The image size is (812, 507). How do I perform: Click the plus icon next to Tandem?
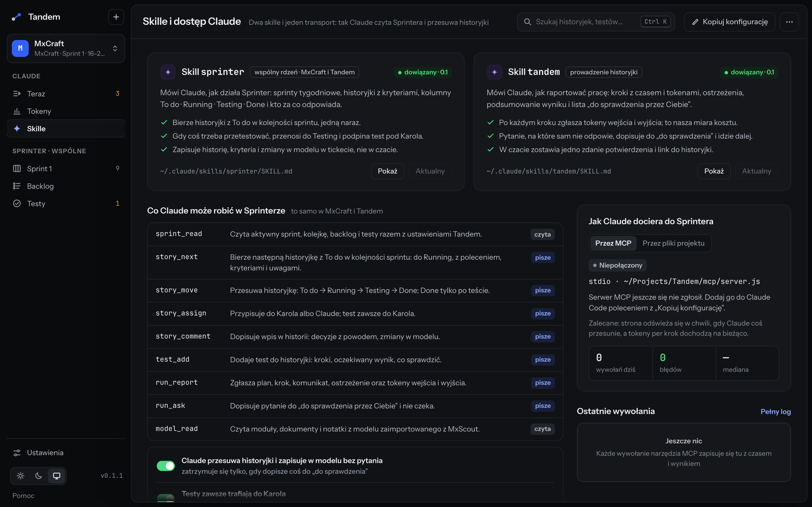tap(116, 17)
